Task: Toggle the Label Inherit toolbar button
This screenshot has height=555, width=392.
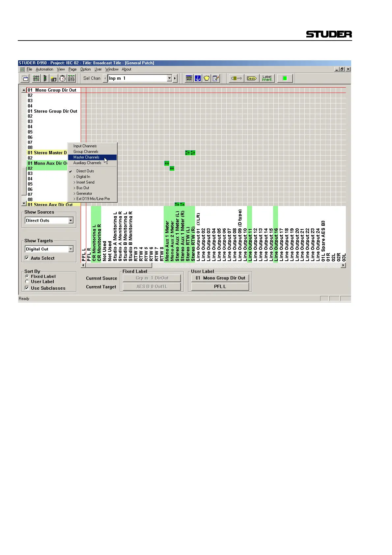Action: pyautogui.click(x=267, y=78)
